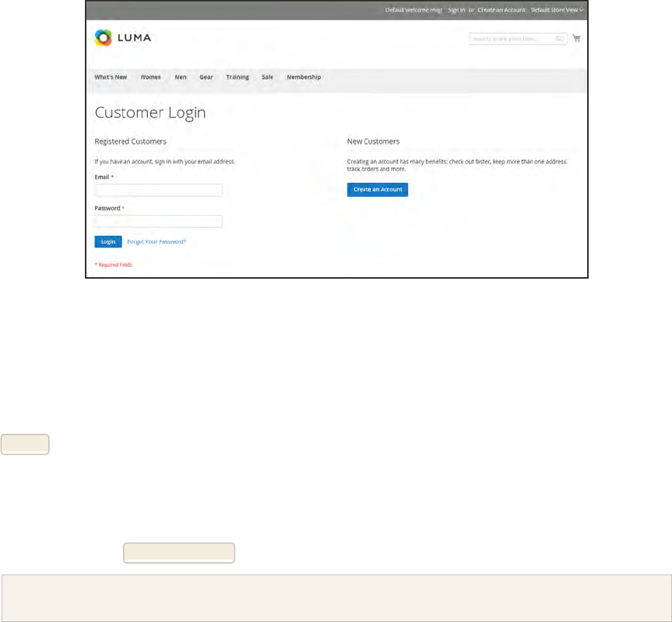Image resolution: width=672 pixels, height=622 pixels.
Task: Open the What's New menu
Action: pos(111,77)
